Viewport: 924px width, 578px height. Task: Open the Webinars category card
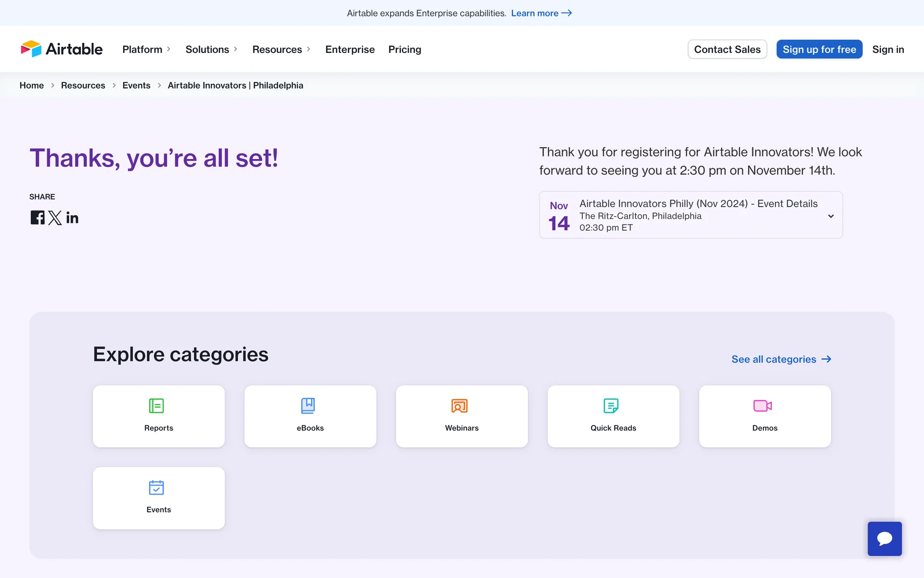[x=462, y=416]
